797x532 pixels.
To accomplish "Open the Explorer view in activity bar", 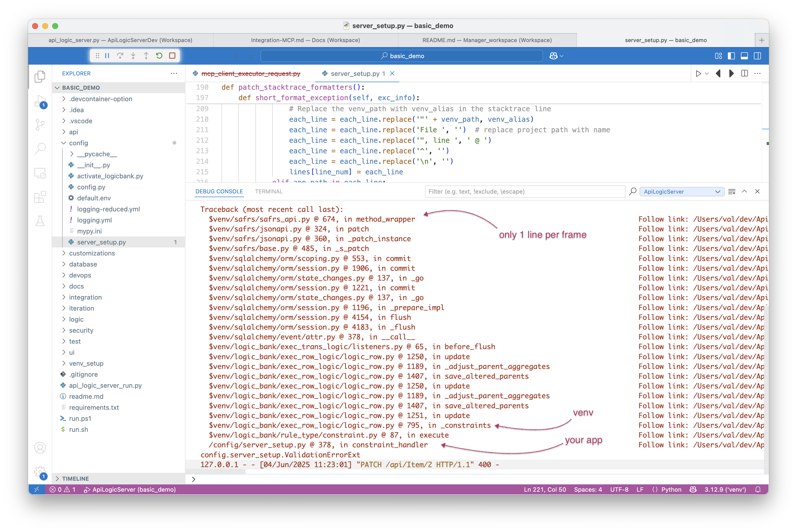I will coord(40,76).
